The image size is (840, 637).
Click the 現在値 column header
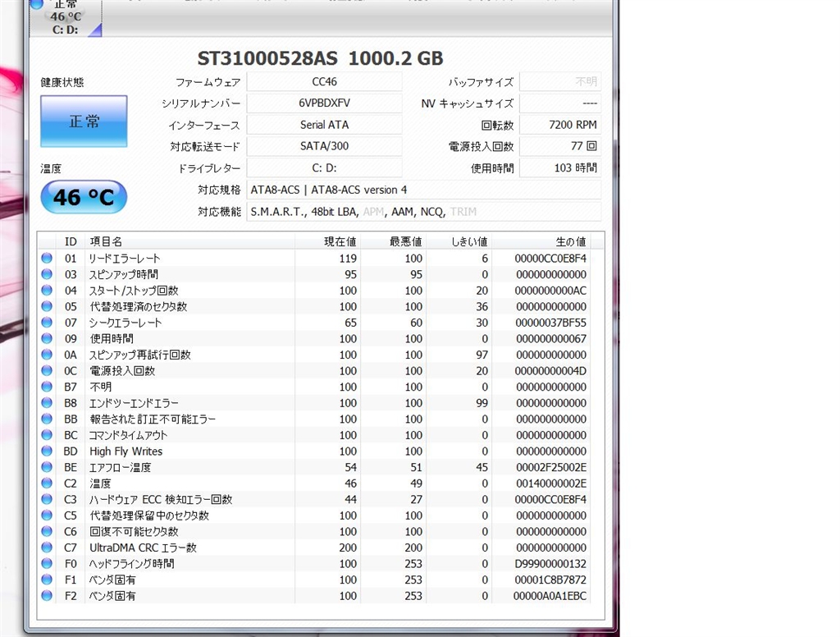pos(340,241)
